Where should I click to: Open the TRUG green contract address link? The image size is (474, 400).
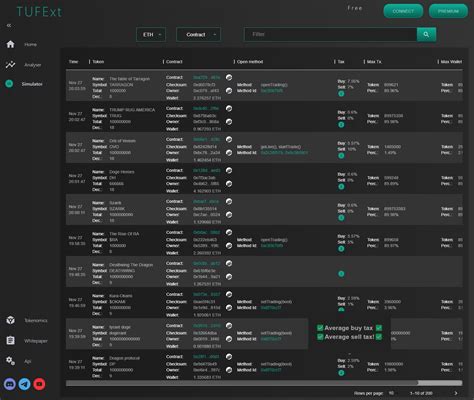tap(206, 108)
